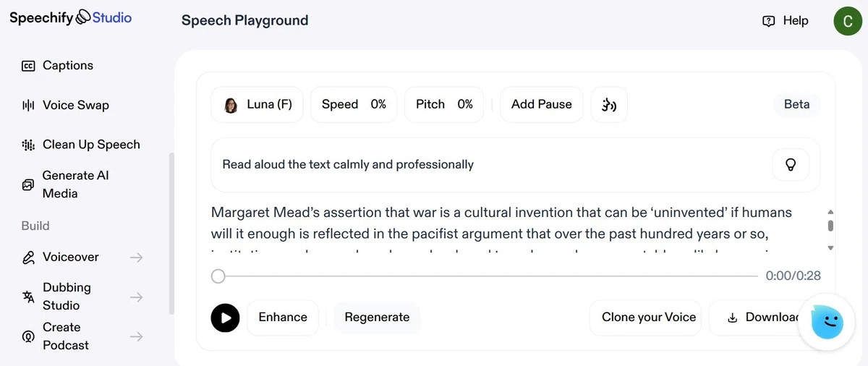The height and width of the screenshot is (366, 868).
Task: Open the Luna (F) voice selector
Action: tap(258, 105)
